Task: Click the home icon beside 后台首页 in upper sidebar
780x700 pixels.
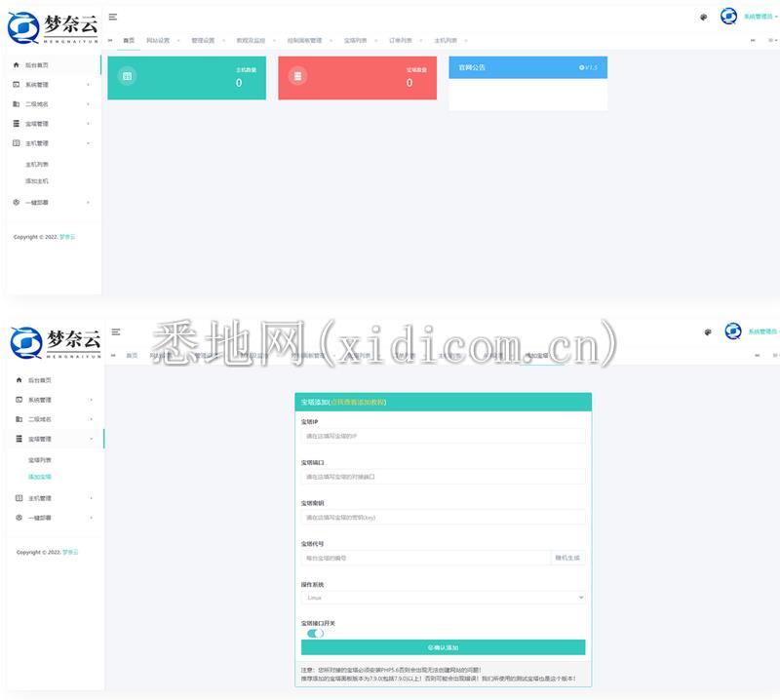Action: click(x=16, y=64)
